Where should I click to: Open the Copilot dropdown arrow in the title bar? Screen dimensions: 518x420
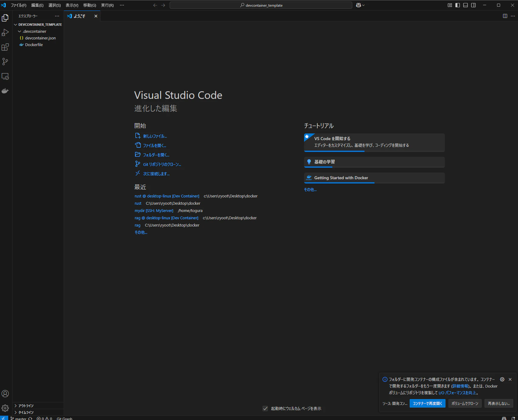click(x=363, y=5)
